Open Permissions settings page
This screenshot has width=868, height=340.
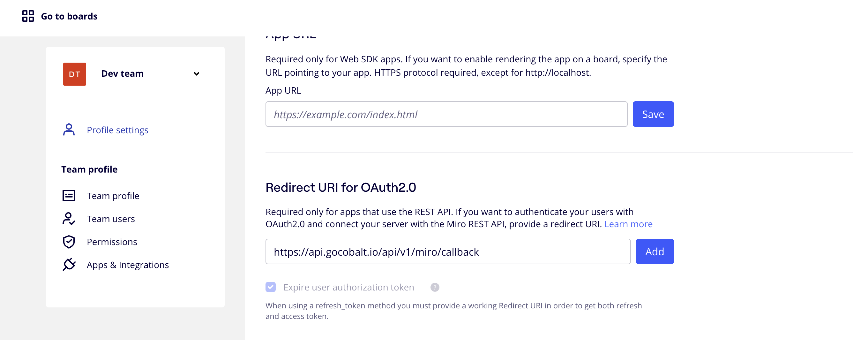click(x=112, y=242)
